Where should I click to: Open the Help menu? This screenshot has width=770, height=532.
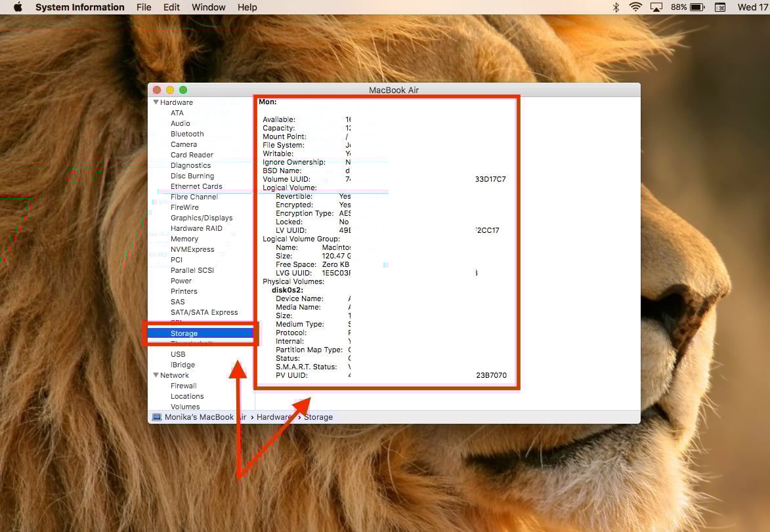click(247, 7)
